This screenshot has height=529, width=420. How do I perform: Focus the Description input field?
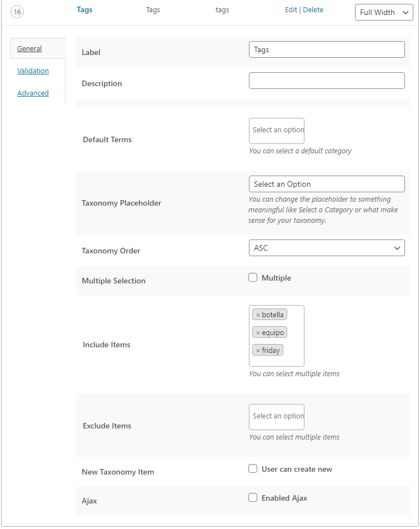(x=327, y=81)
